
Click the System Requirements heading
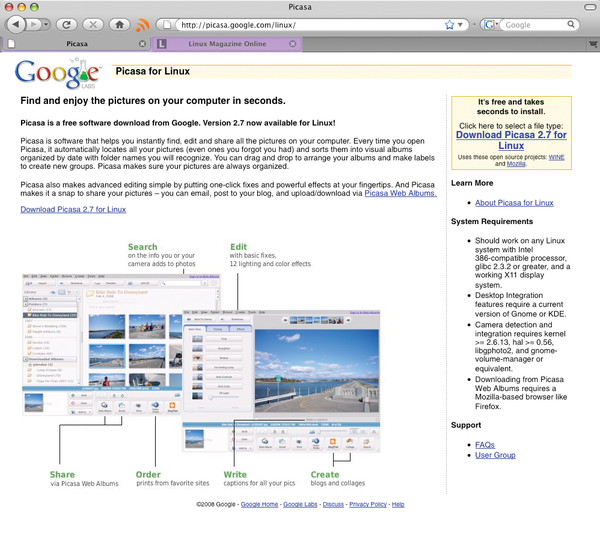492,221
